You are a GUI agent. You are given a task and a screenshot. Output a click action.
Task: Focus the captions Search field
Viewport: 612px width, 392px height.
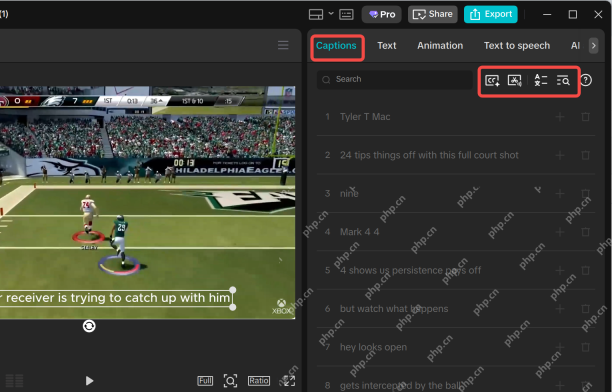click(395, 80)
